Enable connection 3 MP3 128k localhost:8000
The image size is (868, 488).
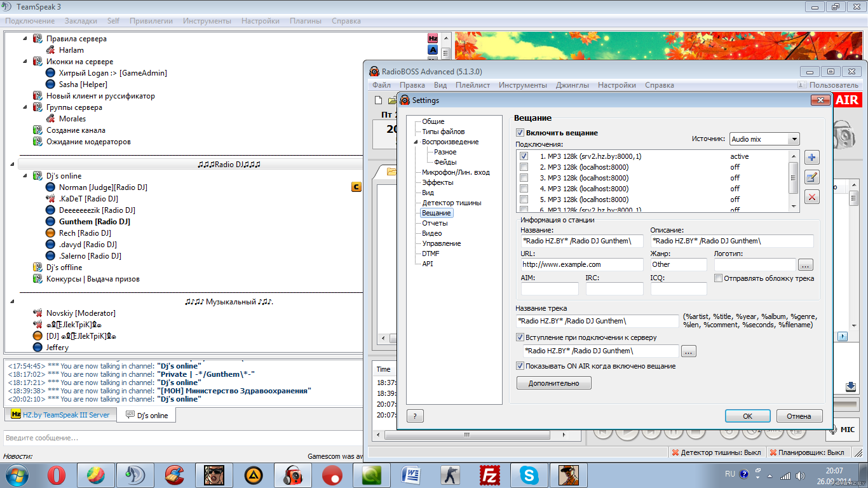pos(524,178)
